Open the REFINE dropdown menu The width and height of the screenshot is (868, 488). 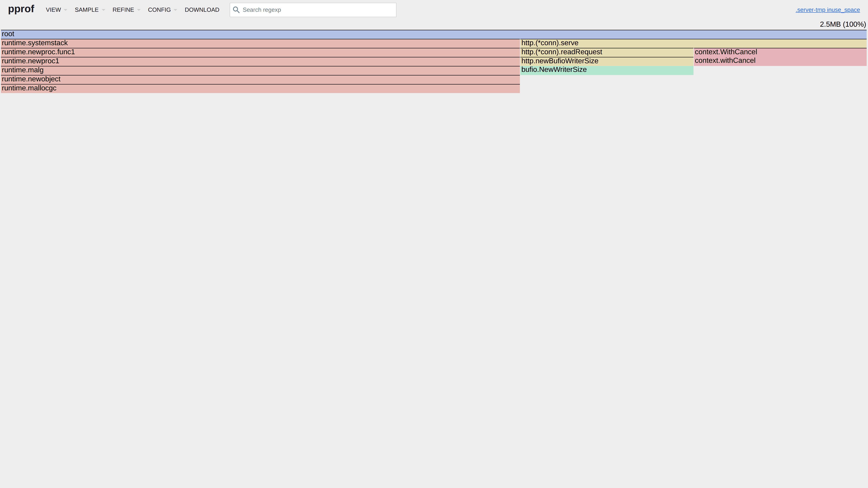[x=126, y=10]
